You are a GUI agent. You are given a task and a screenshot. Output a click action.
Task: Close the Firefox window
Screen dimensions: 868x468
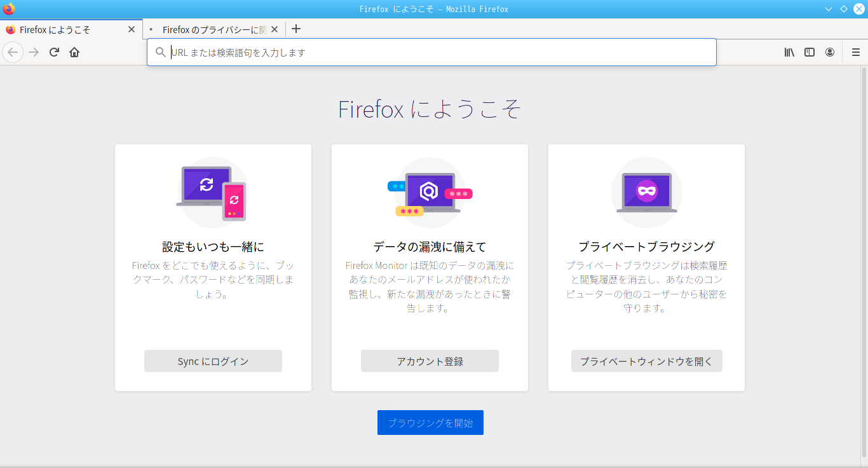858,9
